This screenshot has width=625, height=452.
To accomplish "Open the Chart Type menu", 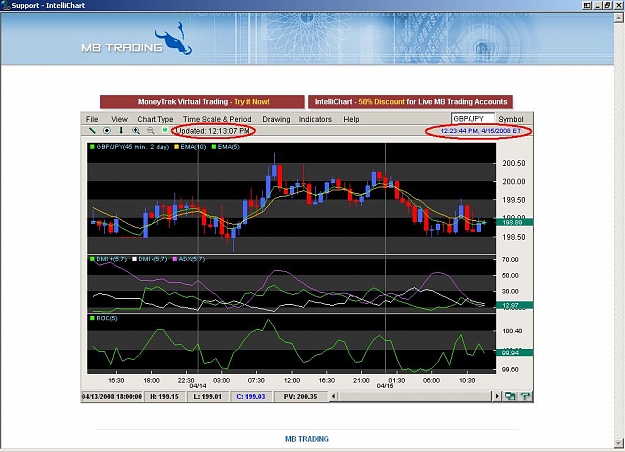I will (x=155, y=119).
